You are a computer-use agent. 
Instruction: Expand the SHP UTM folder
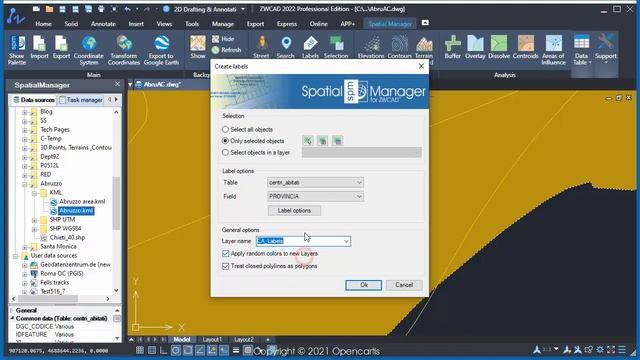[x=34, y=220]
